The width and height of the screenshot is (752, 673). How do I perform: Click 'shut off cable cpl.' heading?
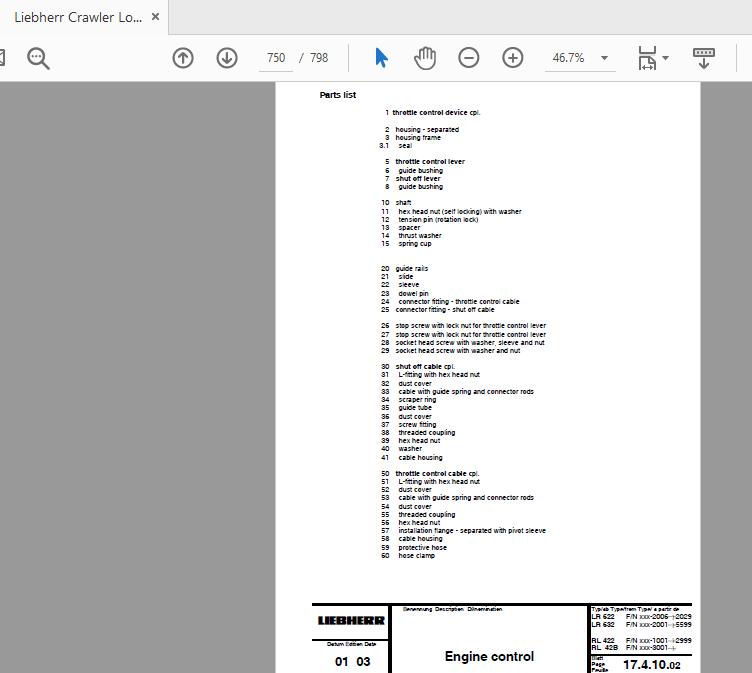click(425, 366)
